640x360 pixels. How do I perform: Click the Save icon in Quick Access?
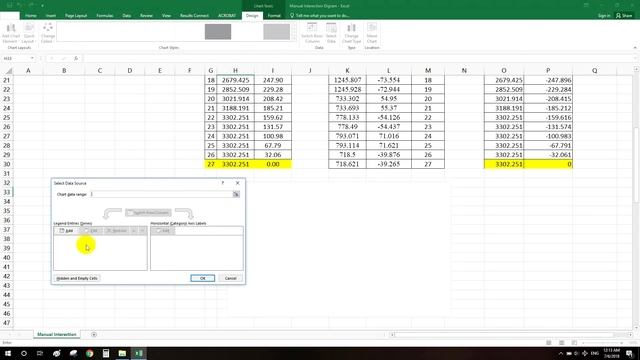click(9, 5)
